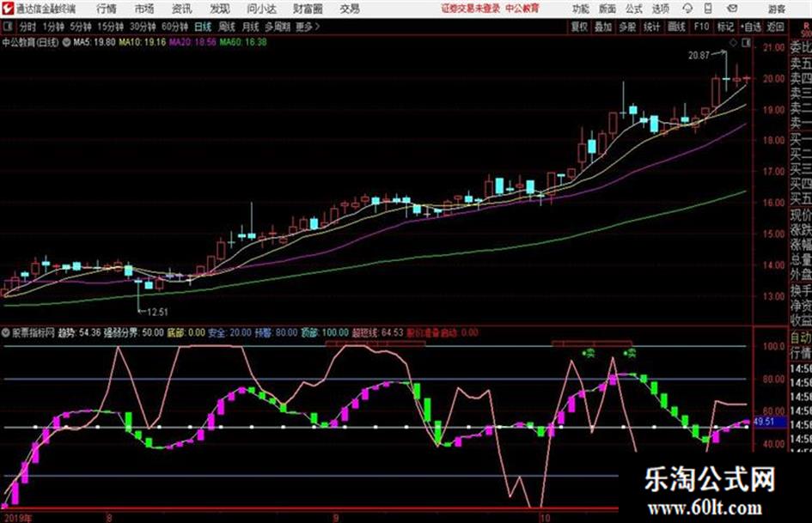Image resolution: width=812 pixels, height=523 pixels.
Task: Switch to the 15分钟 period tab
Action: (x=110, y=27)
